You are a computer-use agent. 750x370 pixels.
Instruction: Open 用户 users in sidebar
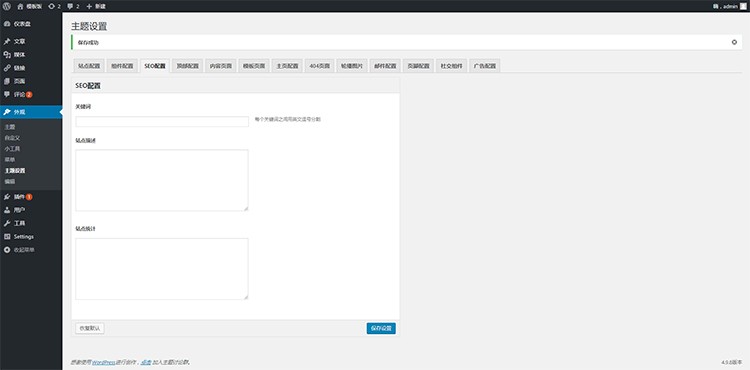[31, 210]
